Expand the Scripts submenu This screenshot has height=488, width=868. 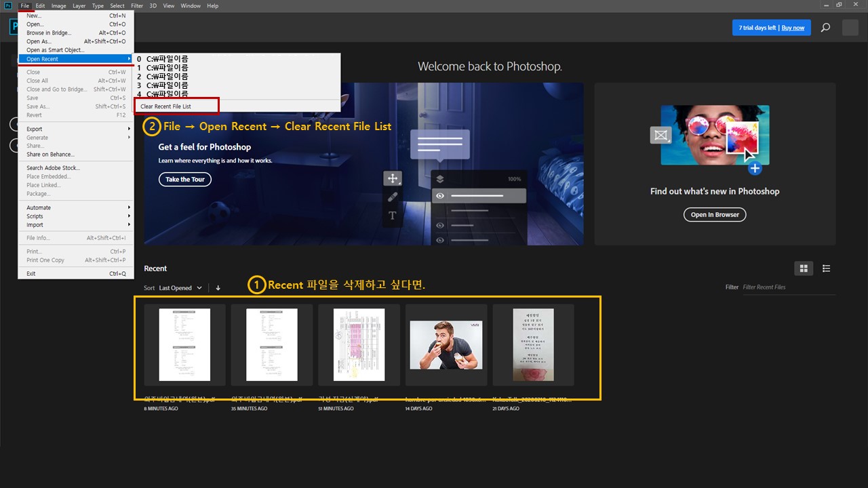tap(76, 216)
